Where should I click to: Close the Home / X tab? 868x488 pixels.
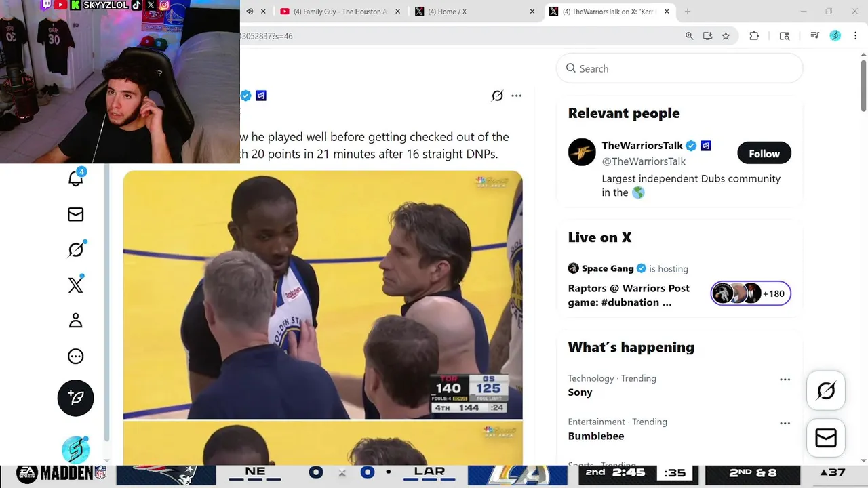click(x=532, y=12)
